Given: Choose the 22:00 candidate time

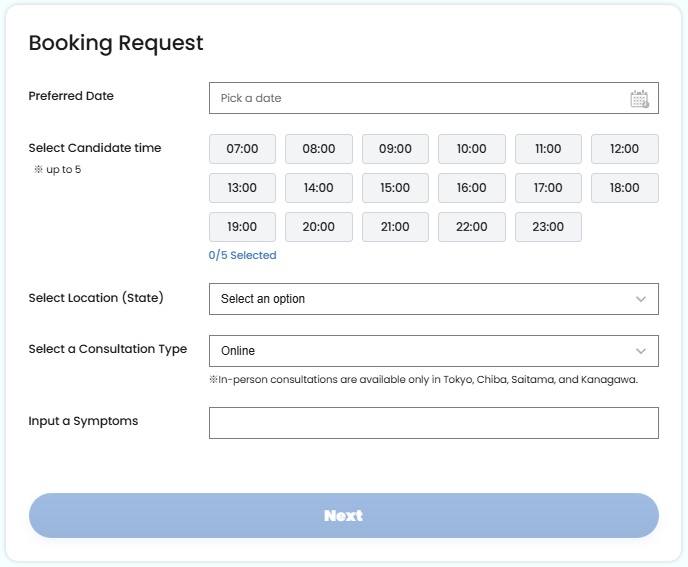Looking at the screenshot, I should (x=472, y=227).
